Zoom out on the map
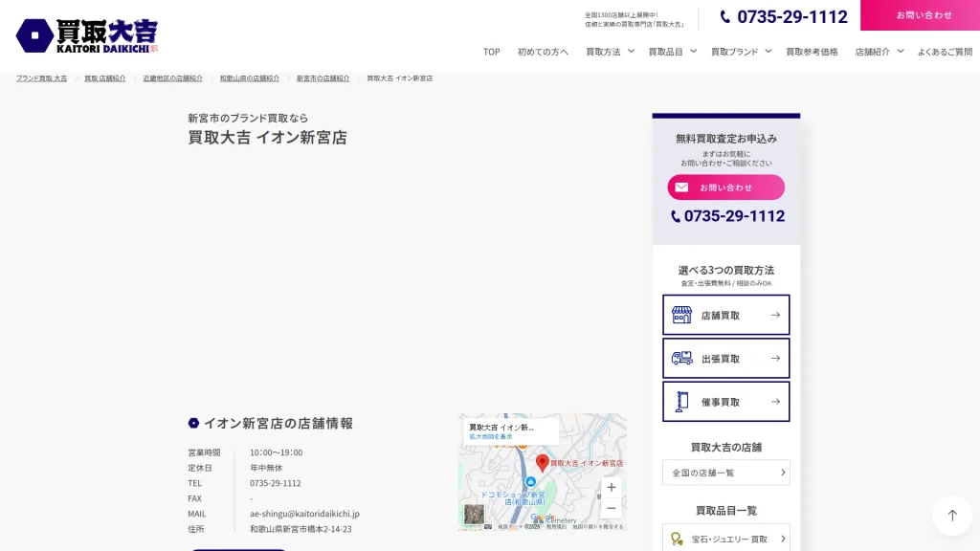This screenshot has width=980, height=551. point(612,509)
